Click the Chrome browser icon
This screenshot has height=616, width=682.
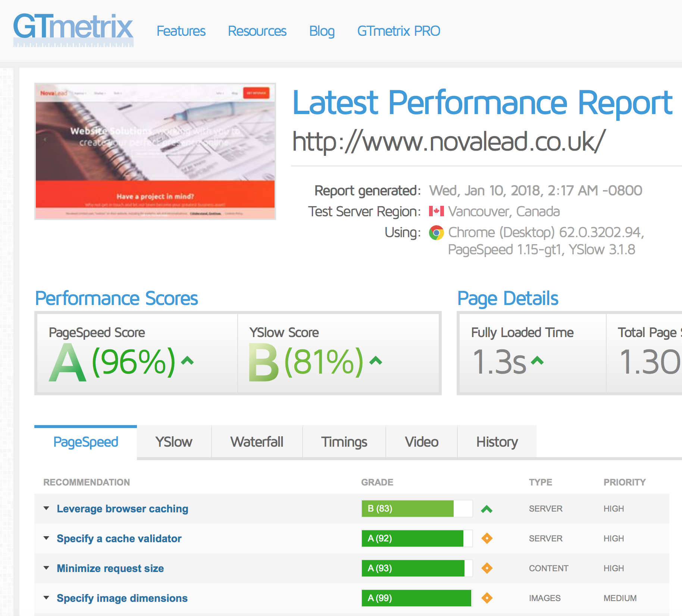click(436, 233)
